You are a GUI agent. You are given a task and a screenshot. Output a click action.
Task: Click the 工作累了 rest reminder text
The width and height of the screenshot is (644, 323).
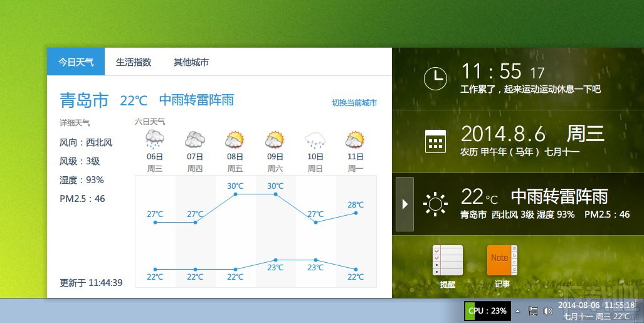(531, 89)
